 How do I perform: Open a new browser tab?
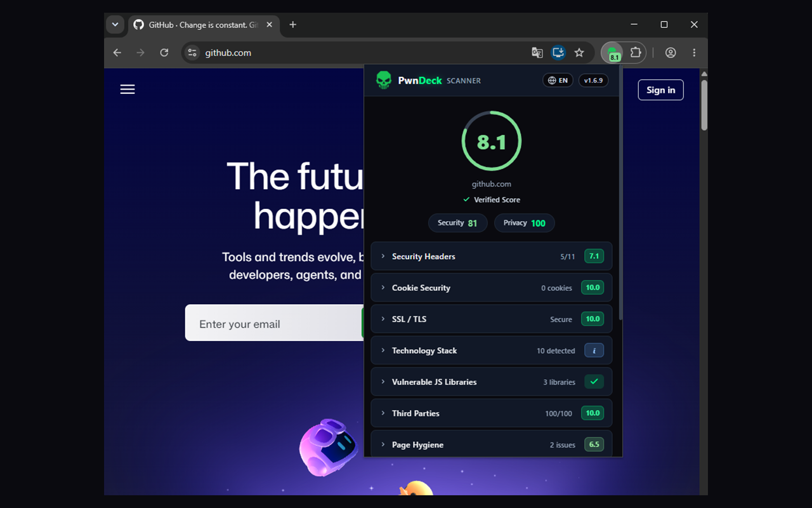tap(292, 25)
